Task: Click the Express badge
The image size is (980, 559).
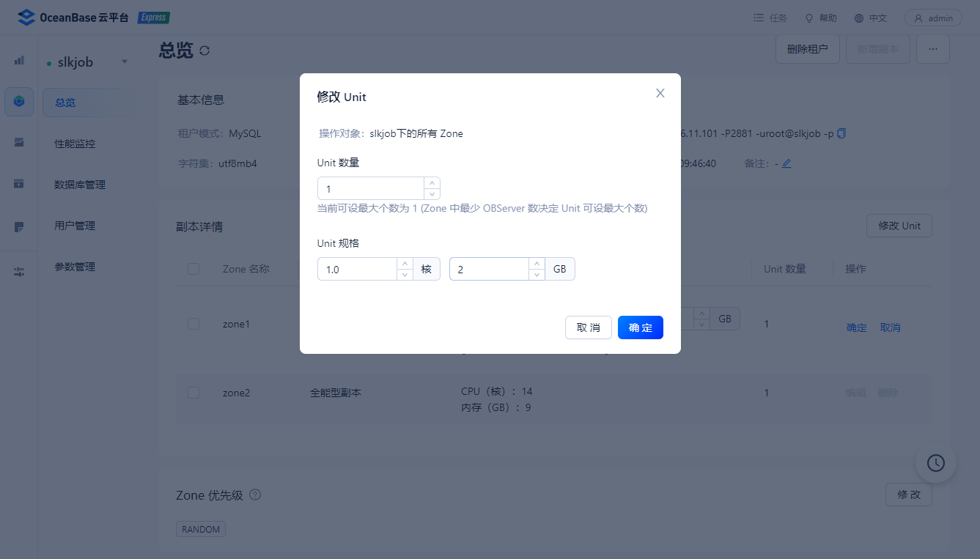Action: click(154, 18)
